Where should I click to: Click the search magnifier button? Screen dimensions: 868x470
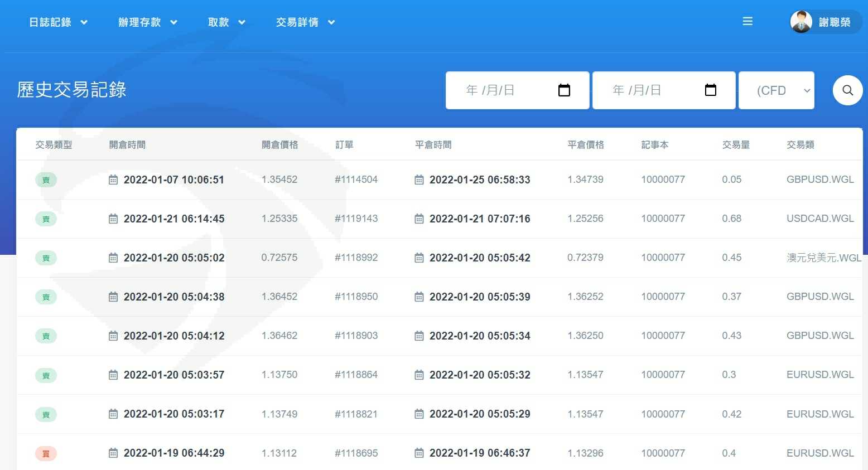click(x=847, y=90)
